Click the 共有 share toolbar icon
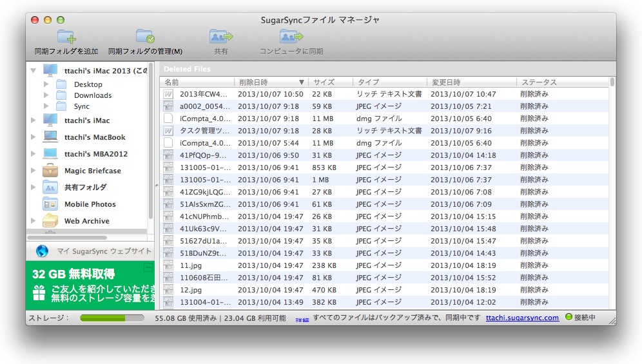 [220, 37]
